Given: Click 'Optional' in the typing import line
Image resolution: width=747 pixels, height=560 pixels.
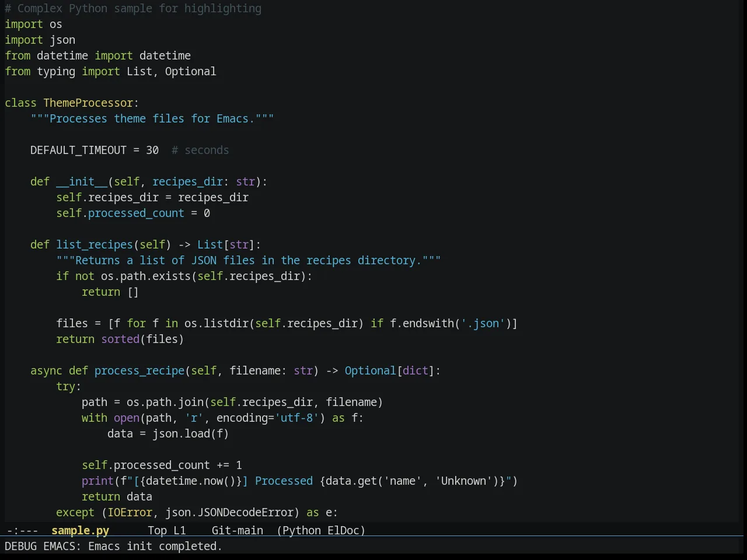Looking at the screenshot, I should click(190, 71).
